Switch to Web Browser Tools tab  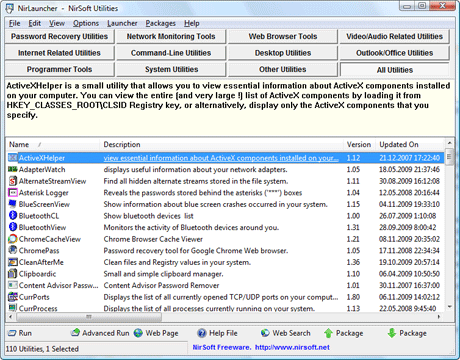click(283, 36)
